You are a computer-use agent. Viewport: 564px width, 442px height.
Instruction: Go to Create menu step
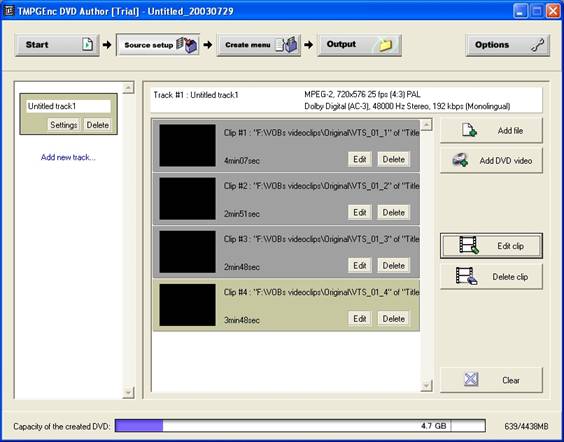pos(259,45)
